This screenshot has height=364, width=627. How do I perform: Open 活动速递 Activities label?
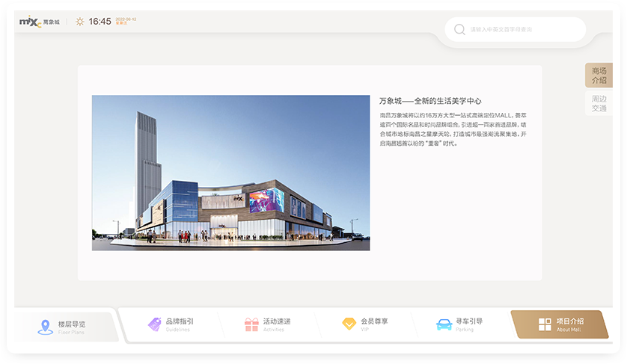[x=277, y=321]
